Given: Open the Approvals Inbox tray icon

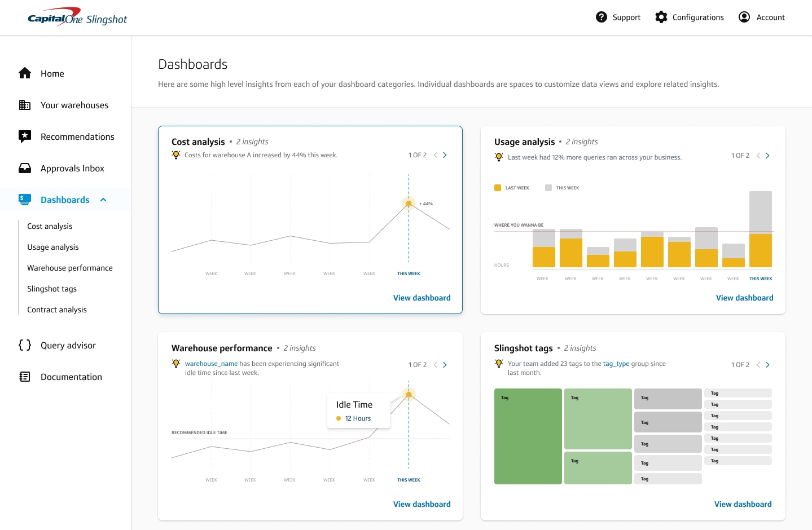Looking at the screenshot, I should [25, 167].
